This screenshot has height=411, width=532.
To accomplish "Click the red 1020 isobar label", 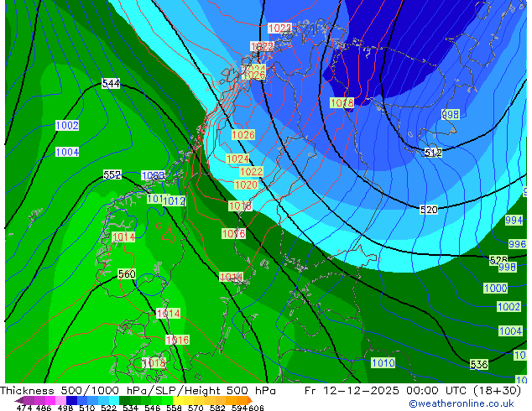I will [247, 185].
